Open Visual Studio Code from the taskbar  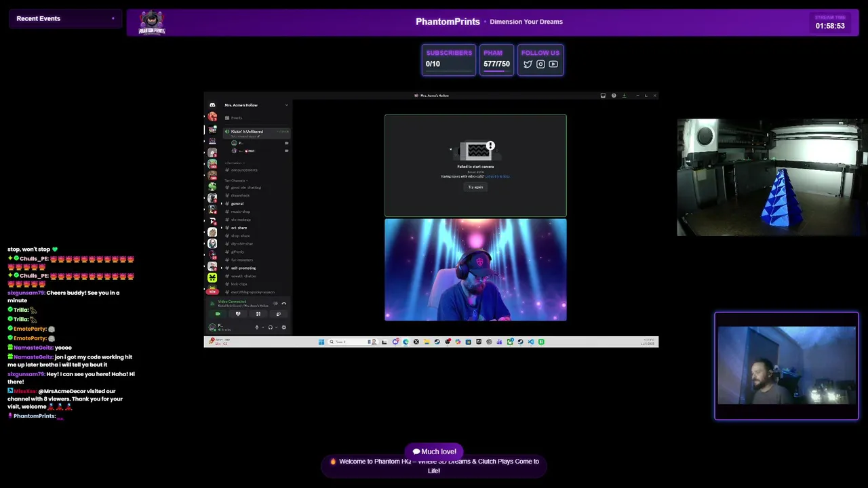(530, 342)
